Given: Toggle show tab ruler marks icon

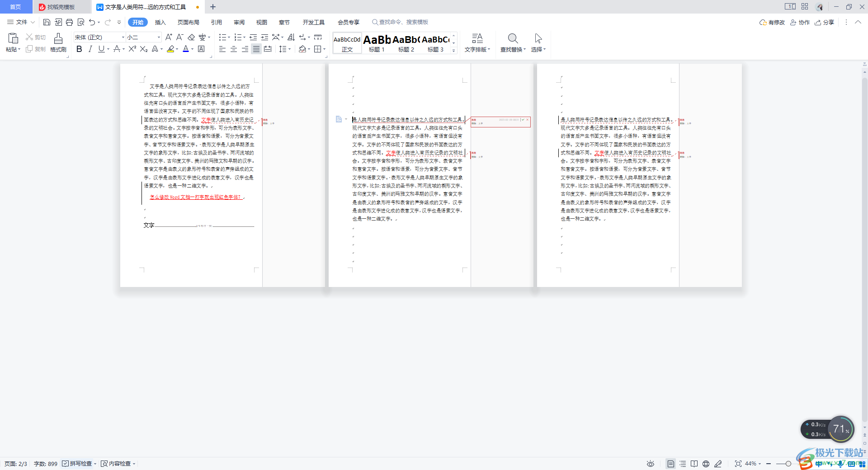Looking at the screenshot, I should pos(318,37).
